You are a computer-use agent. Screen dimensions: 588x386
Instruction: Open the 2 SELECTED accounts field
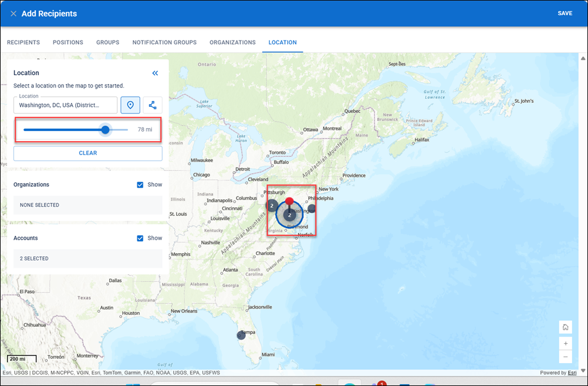coord(88,259)
